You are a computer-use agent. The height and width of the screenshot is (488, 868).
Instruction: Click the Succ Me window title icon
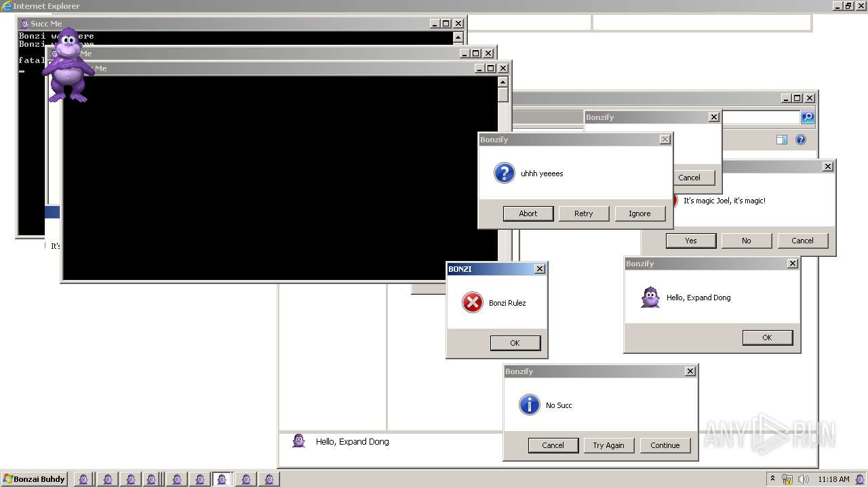point(24,23)
